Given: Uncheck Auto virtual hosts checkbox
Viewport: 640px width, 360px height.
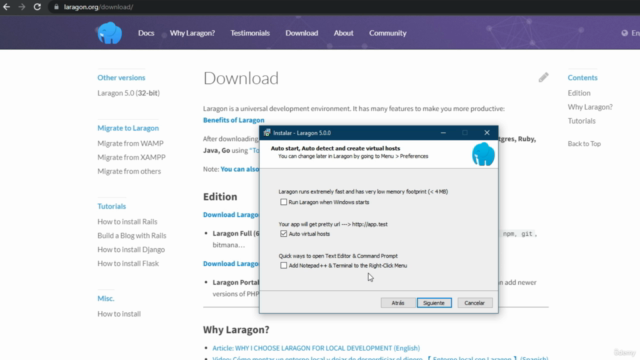Looking at the screenshot, I should (x=283, y=233).
